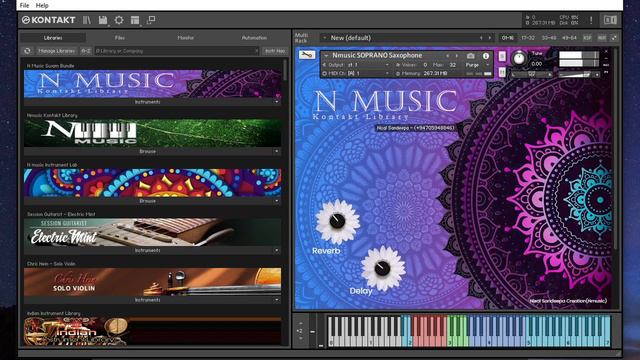Open the multi preset dropdown next to New (default)
Viewport: 640px width, 360px height.
pyautogui.click(x=324, y=38)
